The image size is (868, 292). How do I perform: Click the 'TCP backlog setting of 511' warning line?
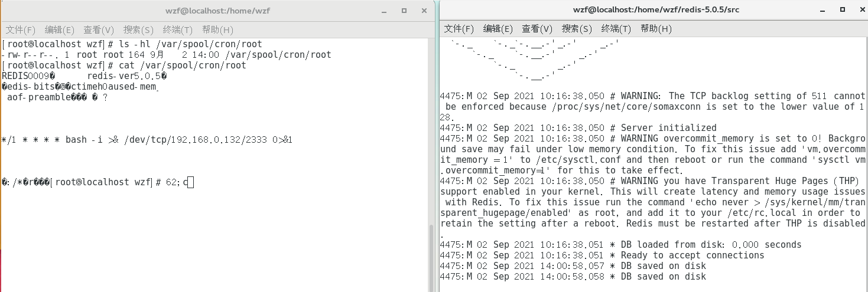click(653, 106)
